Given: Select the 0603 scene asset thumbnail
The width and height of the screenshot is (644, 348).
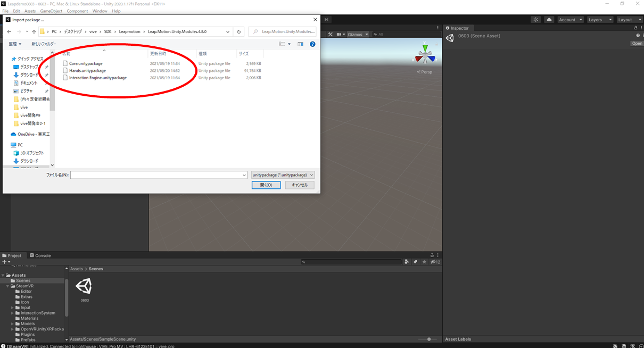Looking at the screenshot, I should 84,286.
